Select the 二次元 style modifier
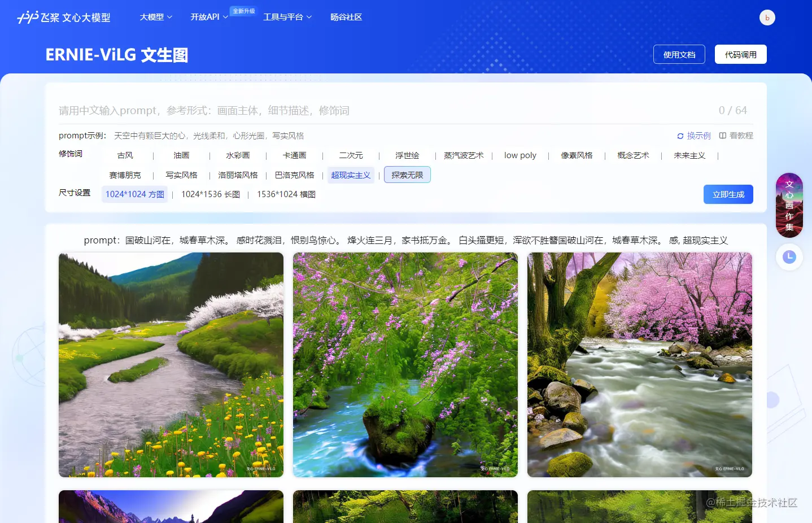The width and height of the screenshot is (812, 523). coord(351,155)
